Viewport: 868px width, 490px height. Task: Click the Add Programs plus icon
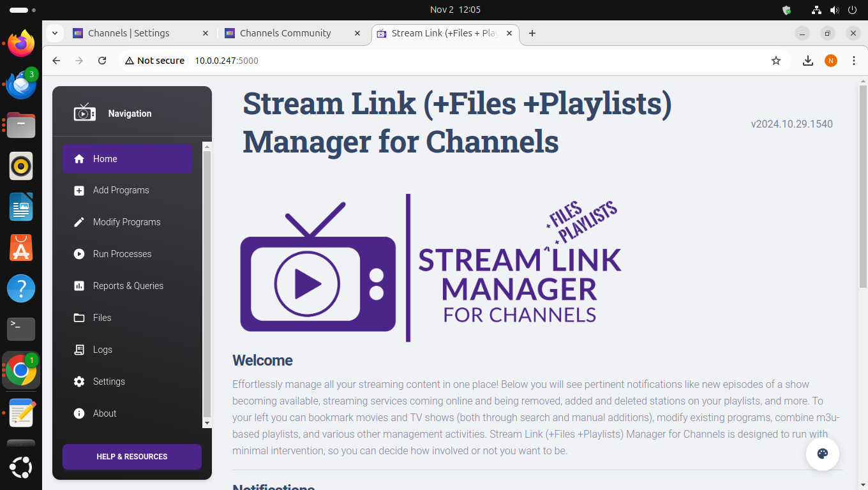79,190
